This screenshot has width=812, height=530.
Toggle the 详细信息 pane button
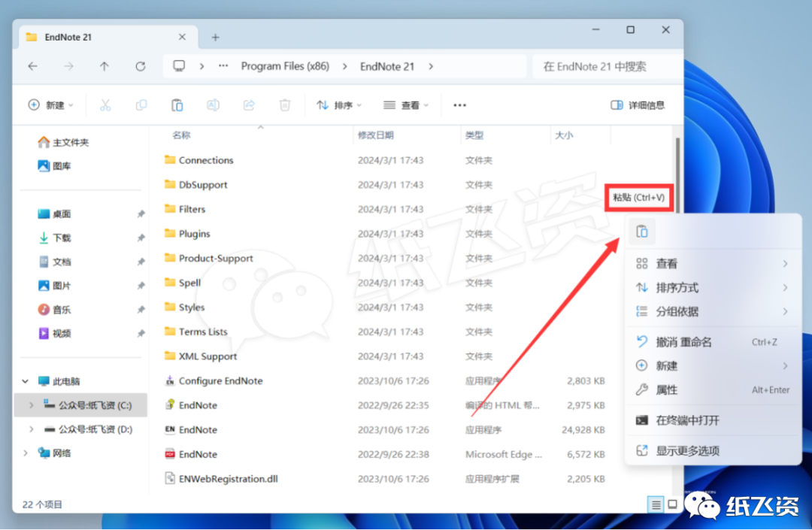tap(638, 105)
